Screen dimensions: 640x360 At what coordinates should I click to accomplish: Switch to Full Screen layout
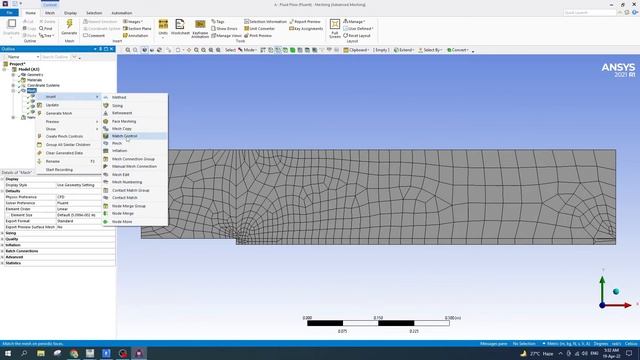(335, 29)
